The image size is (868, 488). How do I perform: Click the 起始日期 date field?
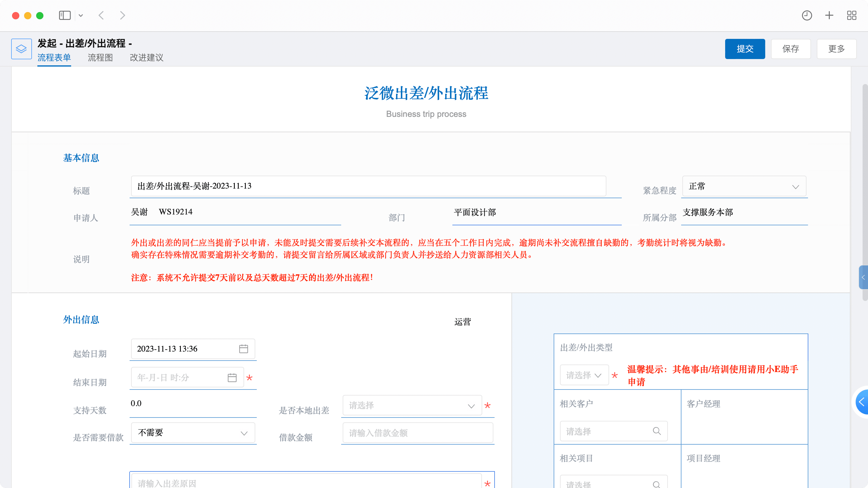click(x=193, y=349)
